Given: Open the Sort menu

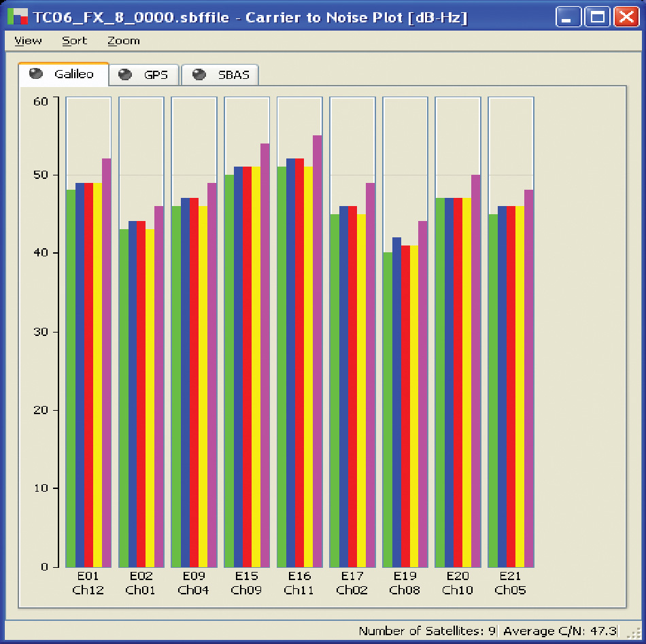Looking at the screenshot, I should pyautogui.click(x=74, y=41).
